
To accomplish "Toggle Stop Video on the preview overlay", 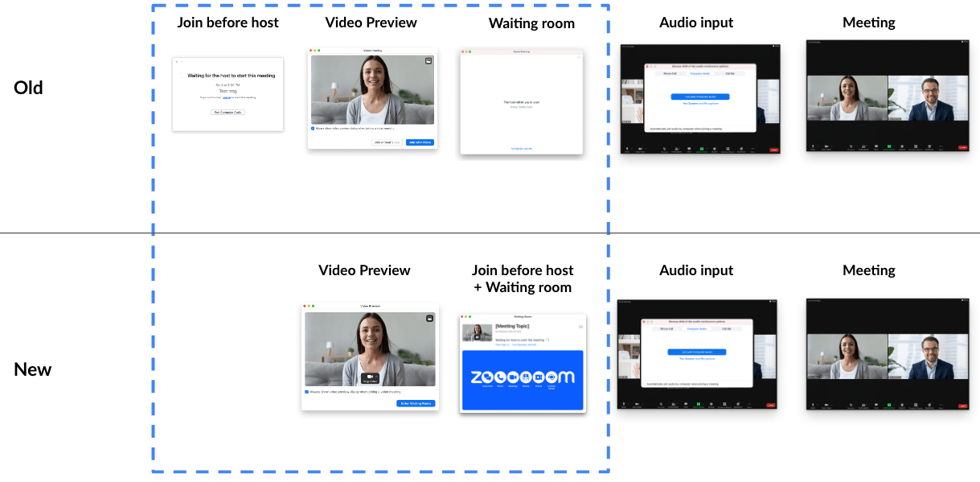I will [370, 377].
